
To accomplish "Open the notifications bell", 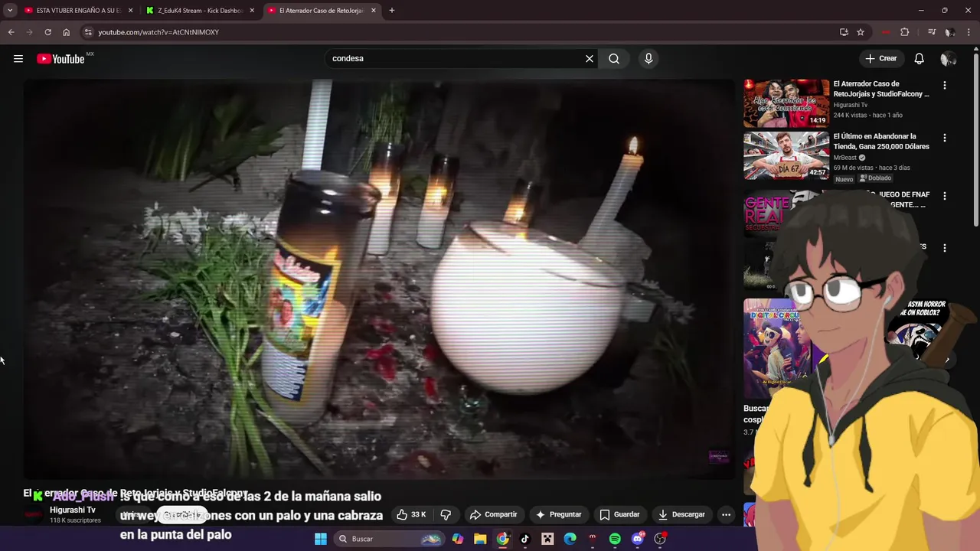I will [x=920, y=58].
